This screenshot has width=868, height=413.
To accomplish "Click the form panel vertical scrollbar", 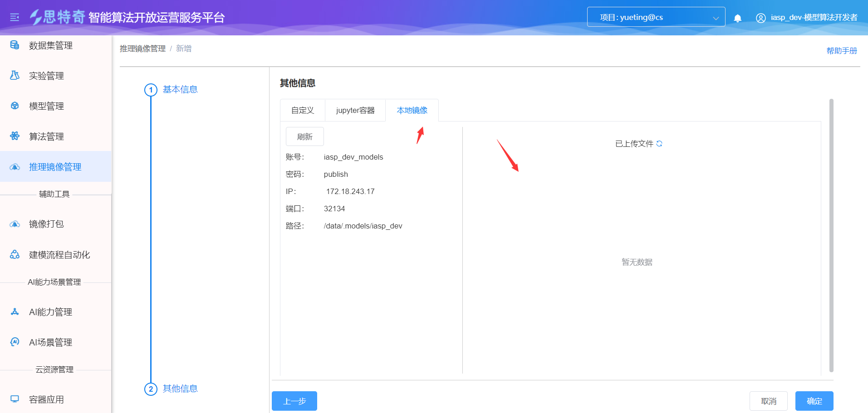I will 831,236.
